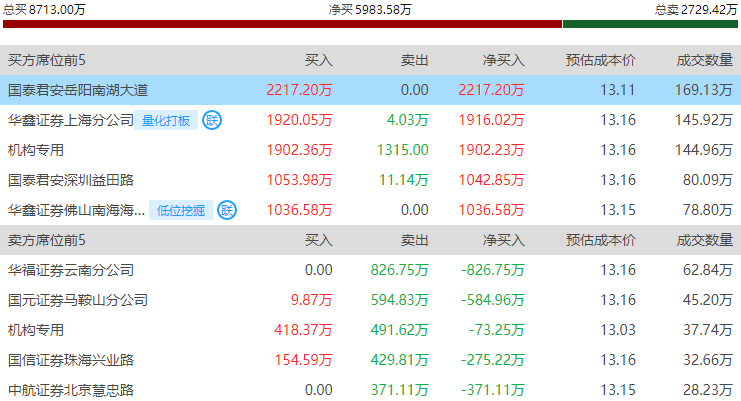The width and height of the screenshot is (741, 401).
Task: Click buy amount 1053.98万
Action: click(299, 180)
